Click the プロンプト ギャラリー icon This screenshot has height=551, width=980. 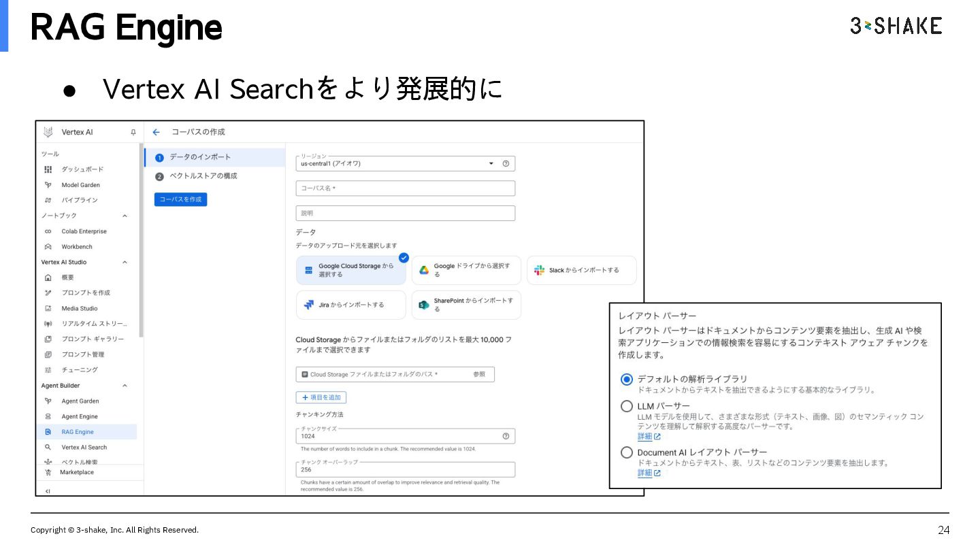(48, 339)
